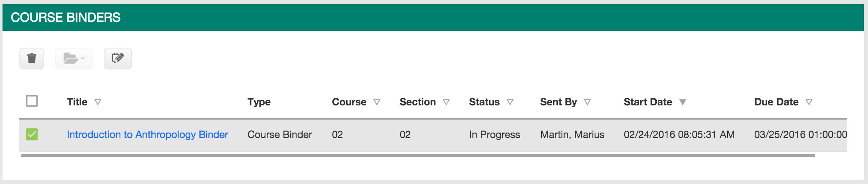Image resolution: width=868 pixels, height=184 pixels.
Task: Click the Title column header label
Action: click(x=77, y=102)
